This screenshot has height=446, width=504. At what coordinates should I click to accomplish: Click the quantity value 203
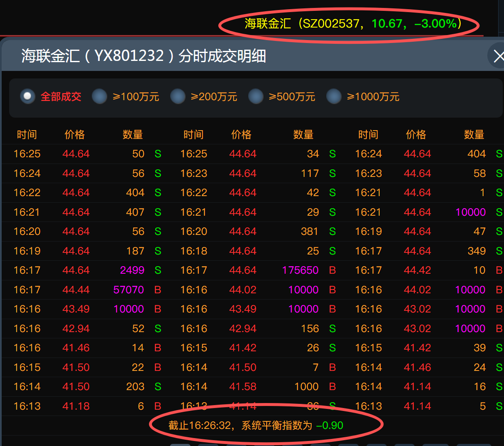(135, 387)
